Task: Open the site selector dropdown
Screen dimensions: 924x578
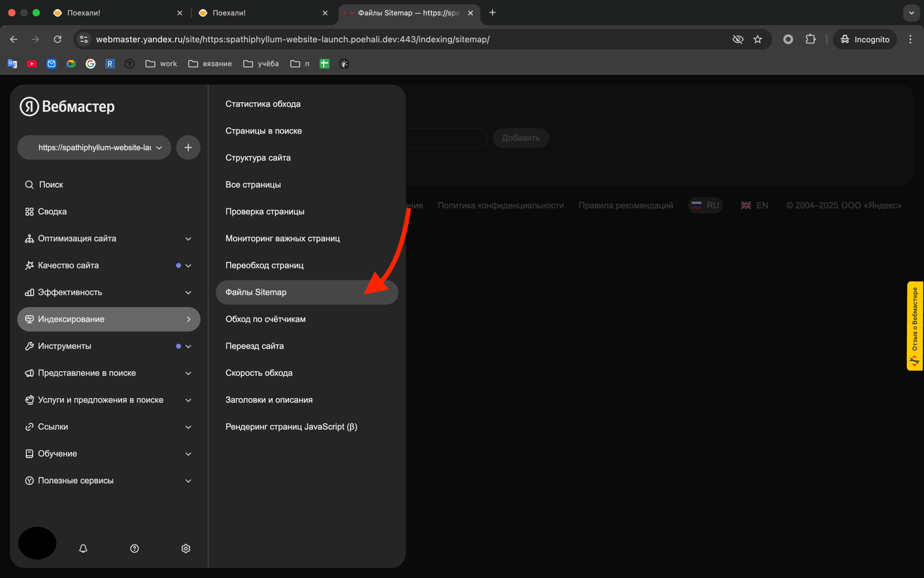Action: [x=94, y=147]
